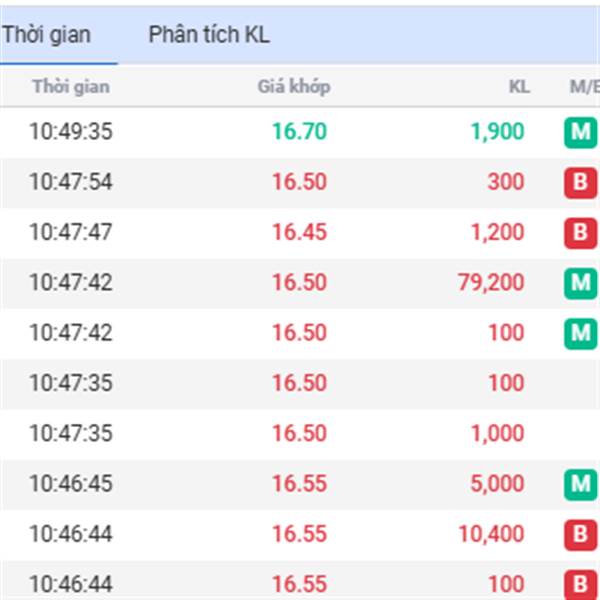Viewport: 600px width, 600px height.
Task: Click the KL column header
Action: 519,87
